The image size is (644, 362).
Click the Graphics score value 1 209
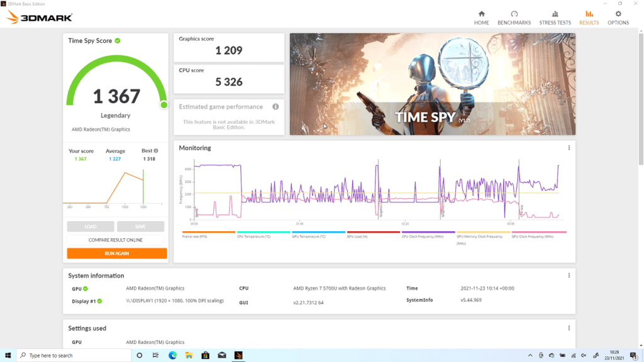click(x=229, y=50)
